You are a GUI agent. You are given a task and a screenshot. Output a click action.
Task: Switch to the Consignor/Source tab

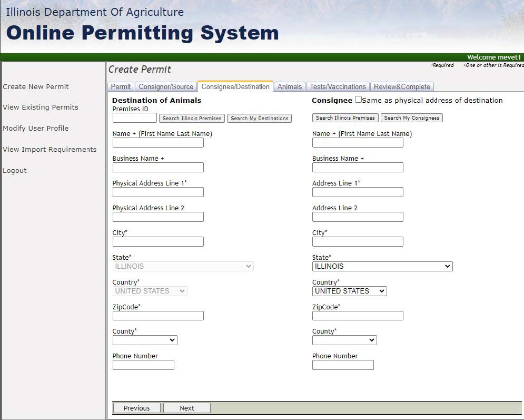166,86
